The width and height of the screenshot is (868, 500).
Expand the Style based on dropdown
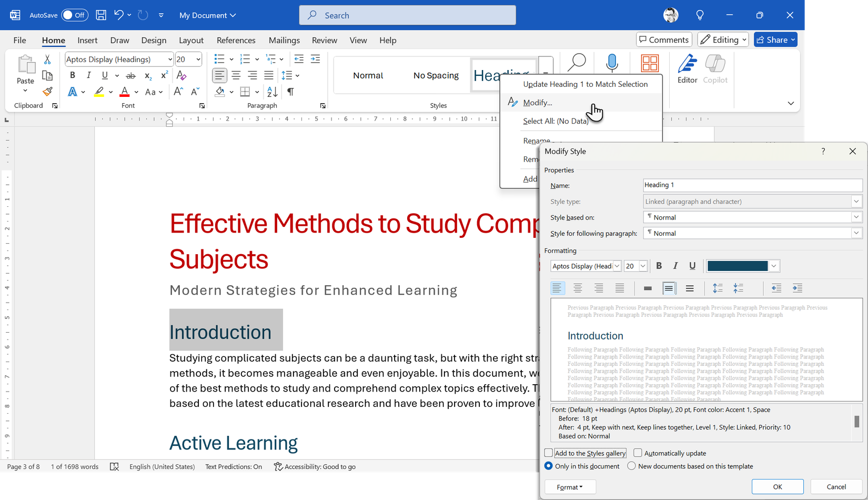click(856, 217)
